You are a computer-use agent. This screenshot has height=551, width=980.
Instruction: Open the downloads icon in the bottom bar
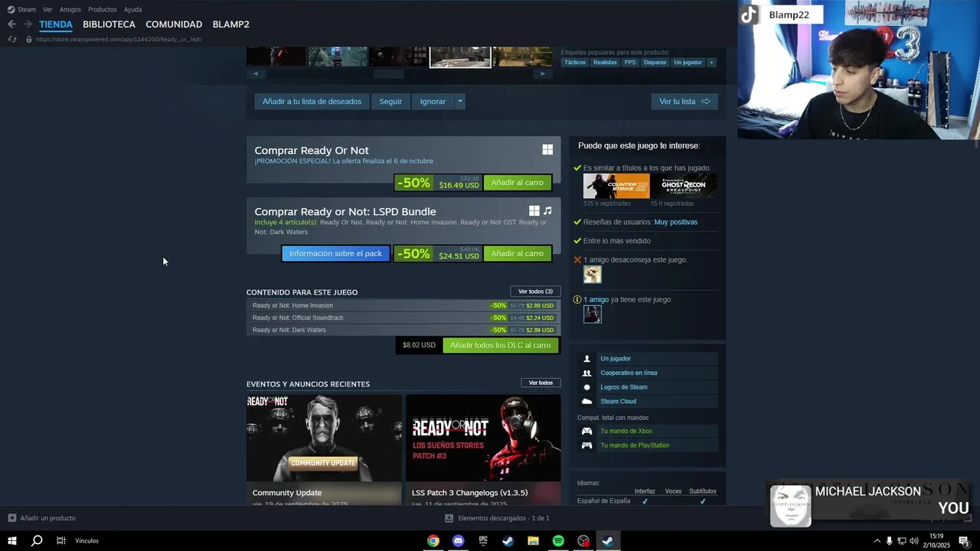point(449,518)
